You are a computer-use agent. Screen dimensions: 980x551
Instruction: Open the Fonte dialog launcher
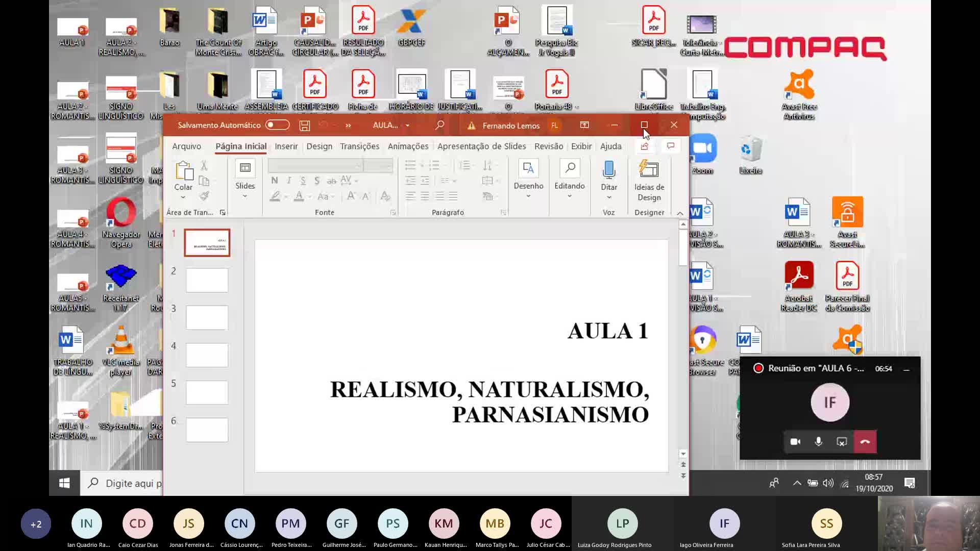tap(393, 213)
